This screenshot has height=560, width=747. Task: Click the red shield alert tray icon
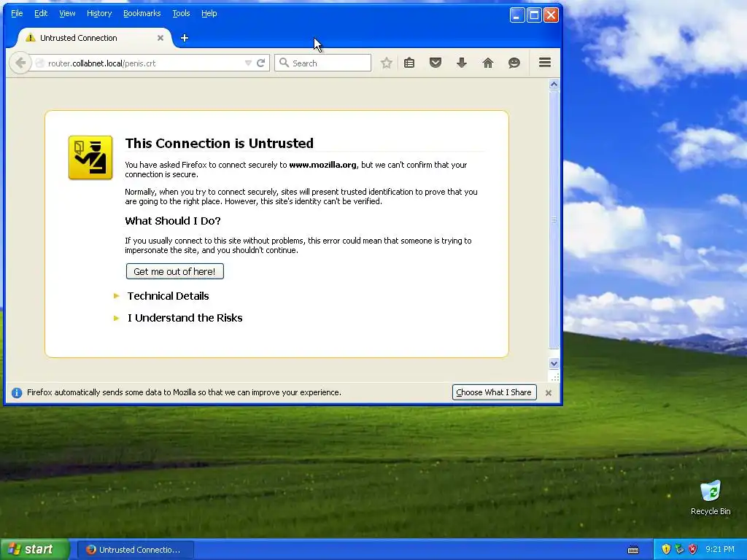click(x=693, y=550)
